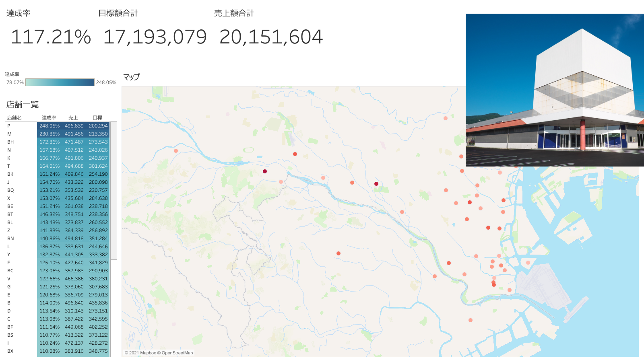
Task: Click the isolated marker in map's lower center
Action: click(339, 253)
